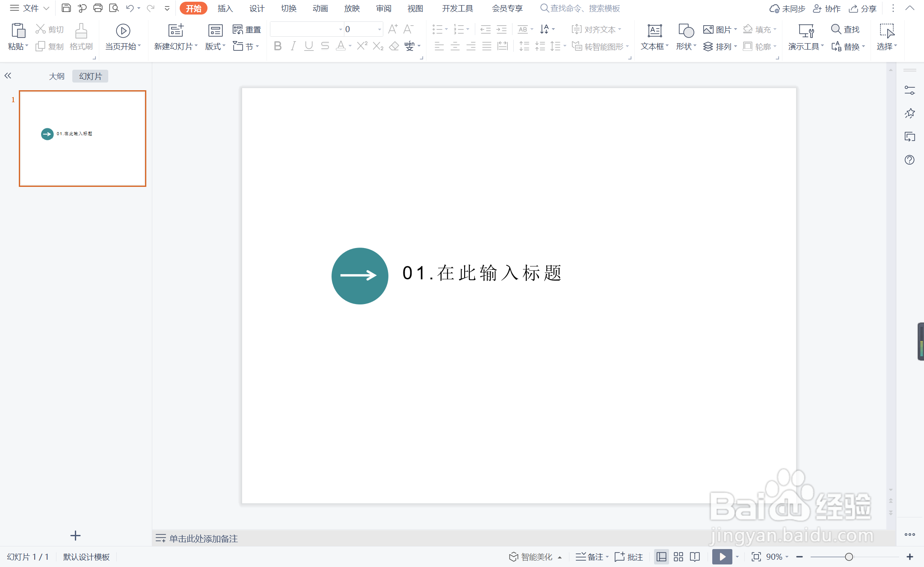Click the save icon in the quick access bar
The width and height of the screenshot is (924, 567).
66,8
